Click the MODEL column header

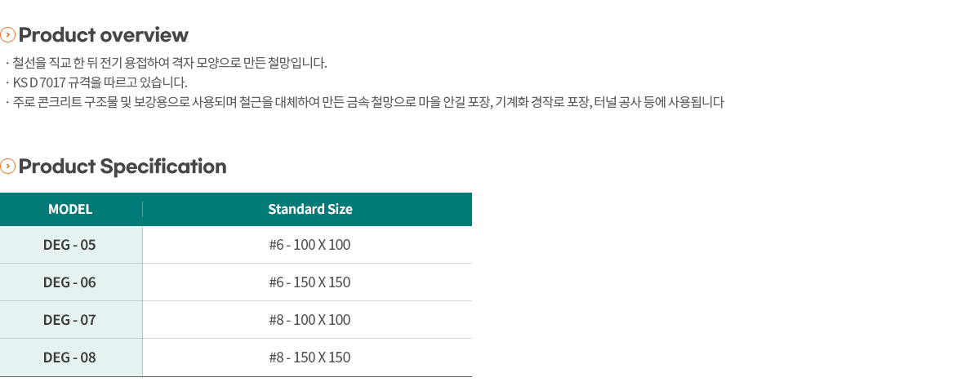(x=70, y=209)
